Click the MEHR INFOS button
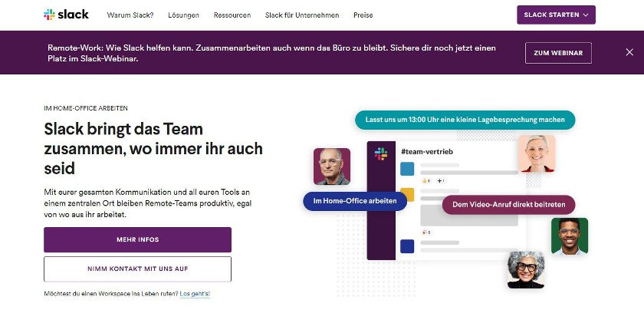 coord(137,239)
